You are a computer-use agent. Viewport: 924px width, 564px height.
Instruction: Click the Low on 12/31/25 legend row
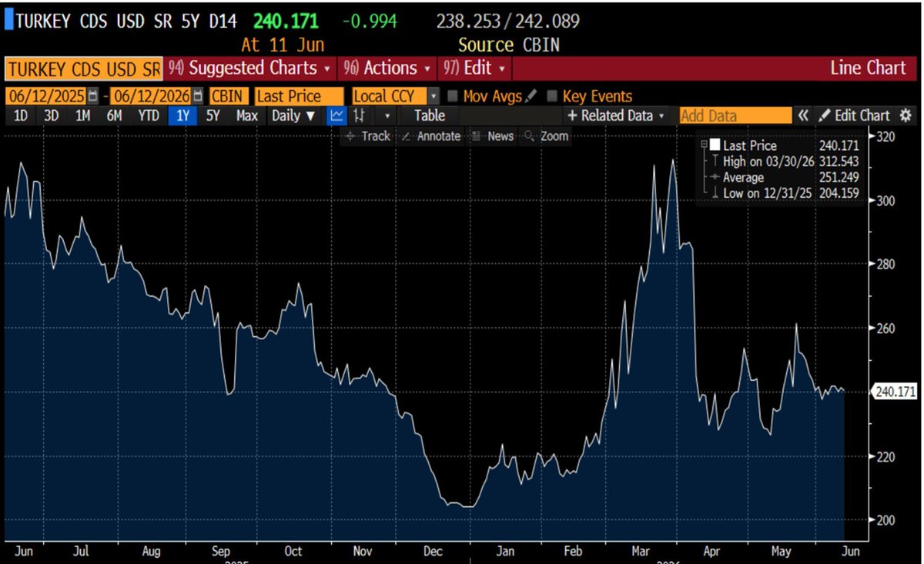[783, 193]
